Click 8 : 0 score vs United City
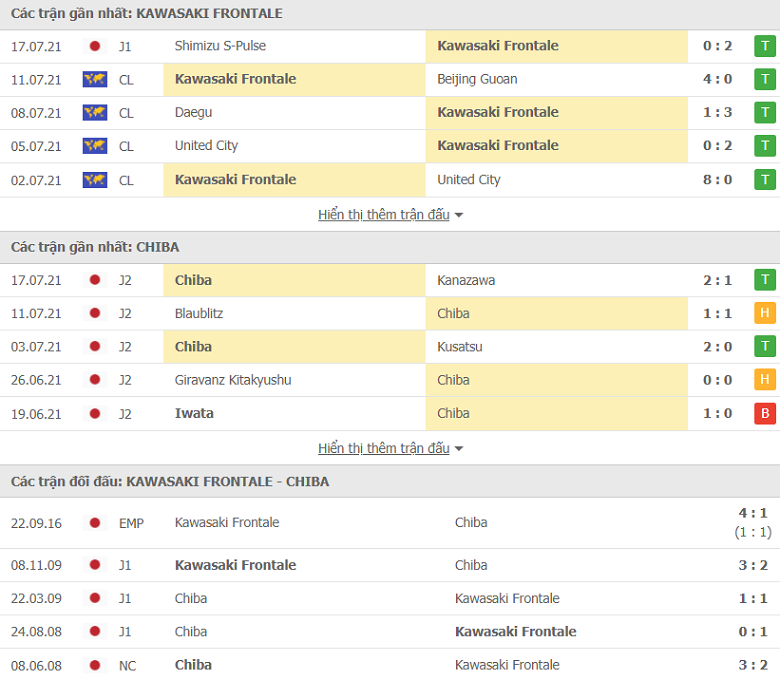This screenshot has height=680, width=780. (717, 180)
